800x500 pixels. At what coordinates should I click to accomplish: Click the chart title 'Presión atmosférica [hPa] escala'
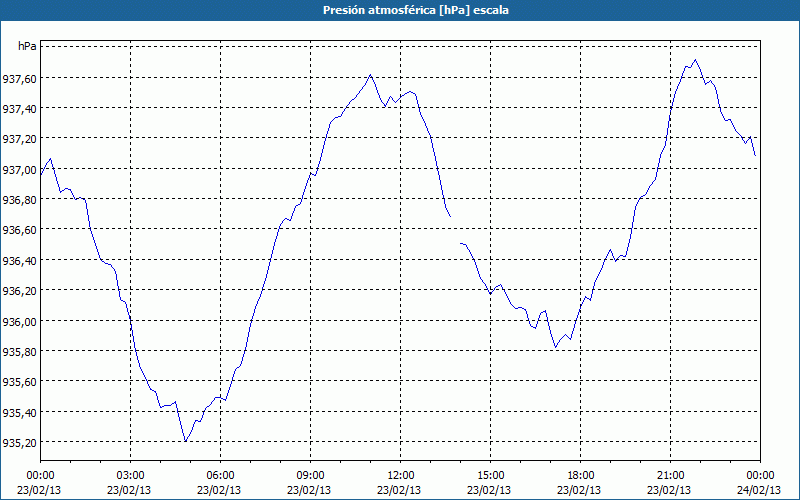click(415, 10)
